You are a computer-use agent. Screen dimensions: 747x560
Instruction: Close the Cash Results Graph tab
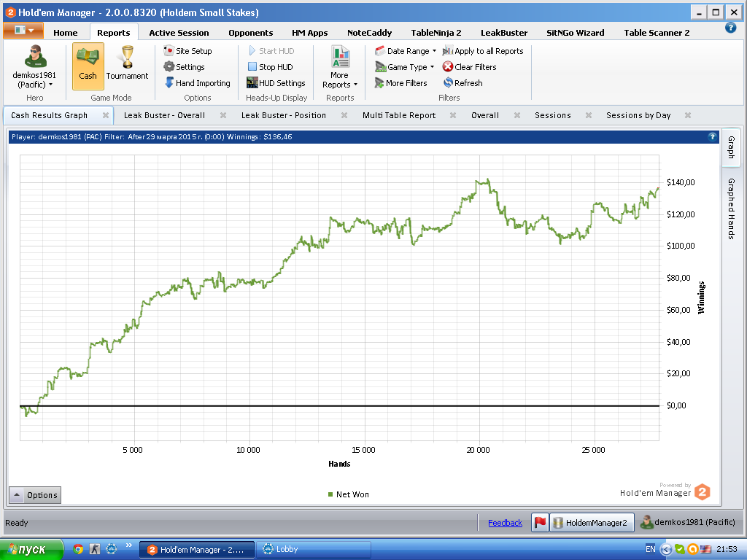pyautogui.click(x=106, y=115)
